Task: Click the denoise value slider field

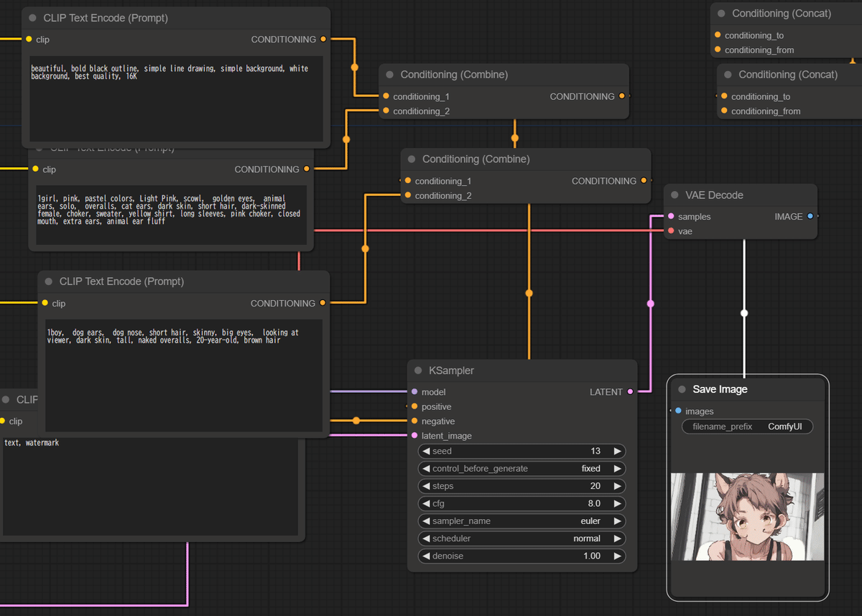Action: click(x=522, y=556)
